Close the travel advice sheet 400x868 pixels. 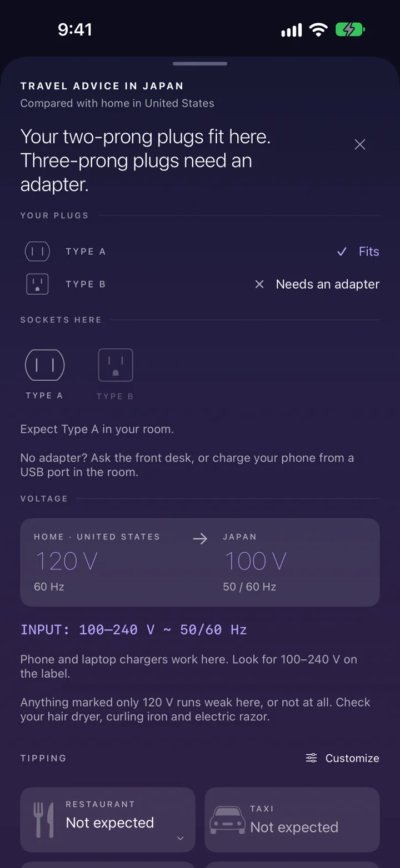tap(360, 144)
